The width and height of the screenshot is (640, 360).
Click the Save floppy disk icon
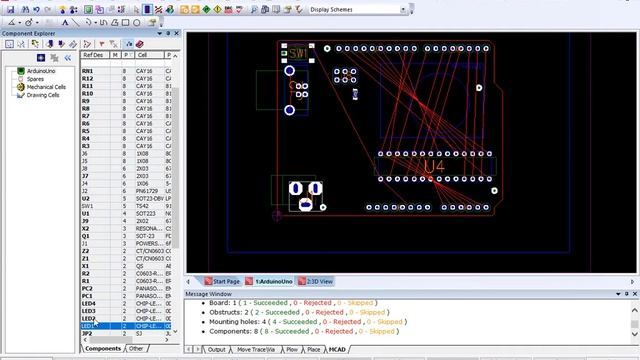coord(11,9)
